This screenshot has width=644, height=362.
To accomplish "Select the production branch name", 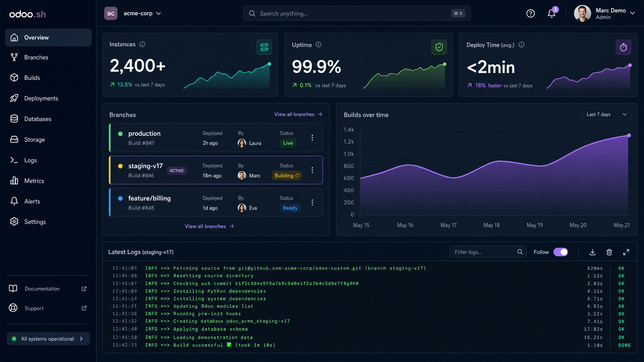I will click(x=144, y=133).
